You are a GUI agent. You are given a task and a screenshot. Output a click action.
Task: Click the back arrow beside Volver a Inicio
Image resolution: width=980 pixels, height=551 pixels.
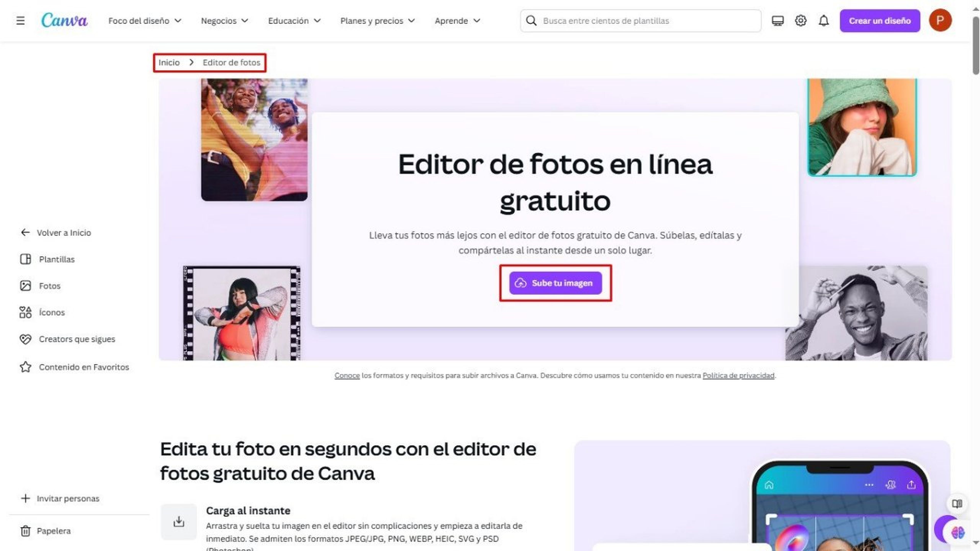(25, 232)
